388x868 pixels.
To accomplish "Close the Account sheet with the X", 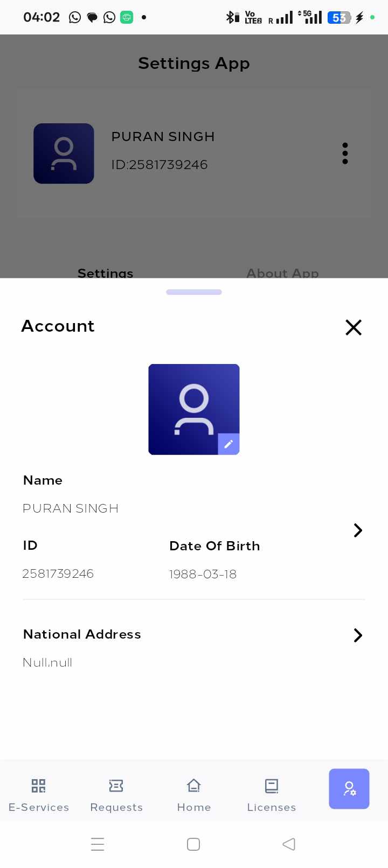I will point(354,327).
